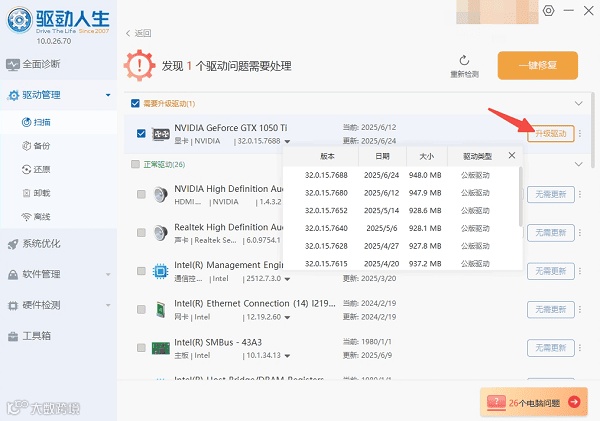Open 26个电脑问题 notification banner

pos(534,402)
